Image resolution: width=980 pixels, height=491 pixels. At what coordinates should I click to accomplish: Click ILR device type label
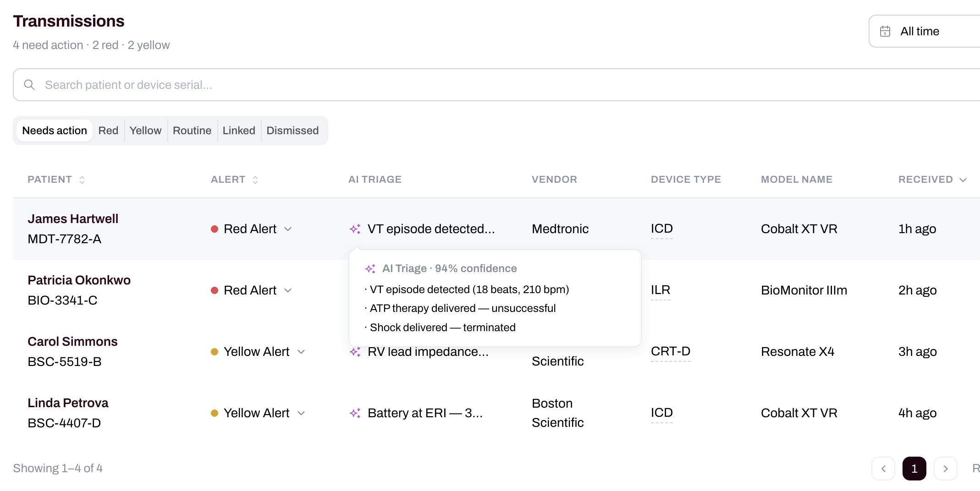661,290
